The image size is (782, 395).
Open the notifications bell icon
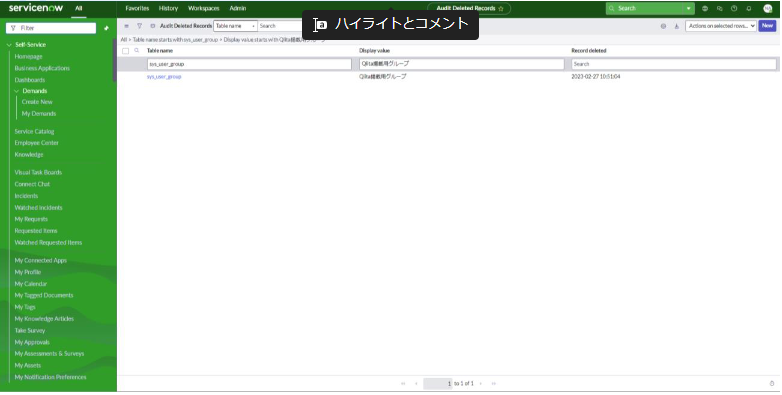click(749, 8)
